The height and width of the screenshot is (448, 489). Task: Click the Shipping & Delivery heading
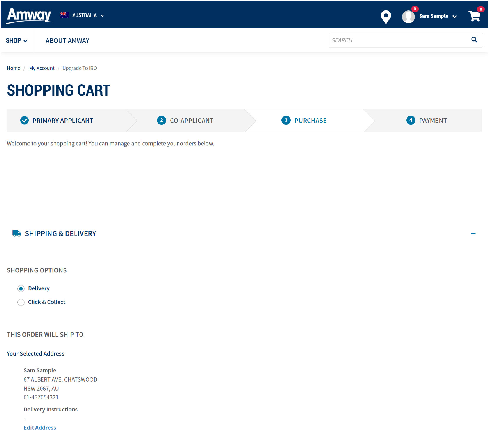pyautogui.click(x=61, y=233)
